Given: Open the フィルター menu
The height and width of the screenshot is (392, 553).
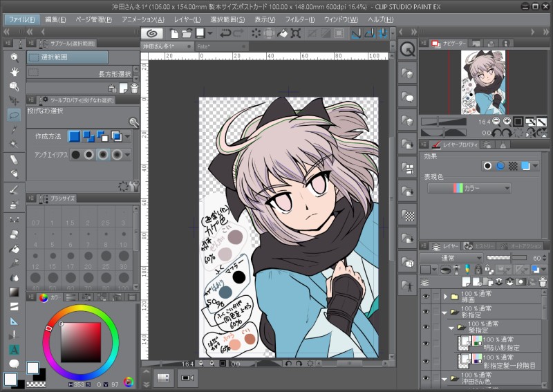Looking at the screenshot, I should click(300, 19).
